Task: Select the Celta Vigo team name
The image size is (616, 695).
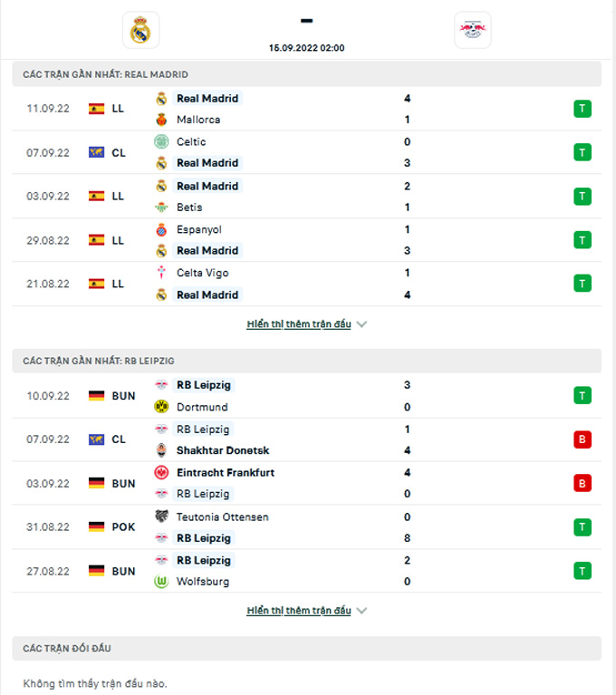Action: pos(202,273)
